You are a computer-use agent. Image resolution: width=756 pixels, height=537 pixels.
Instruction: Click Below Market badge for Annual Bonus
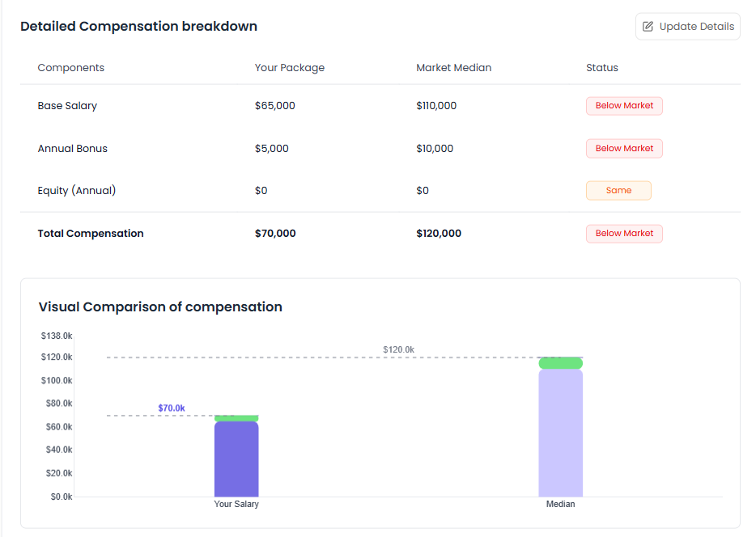624,149
